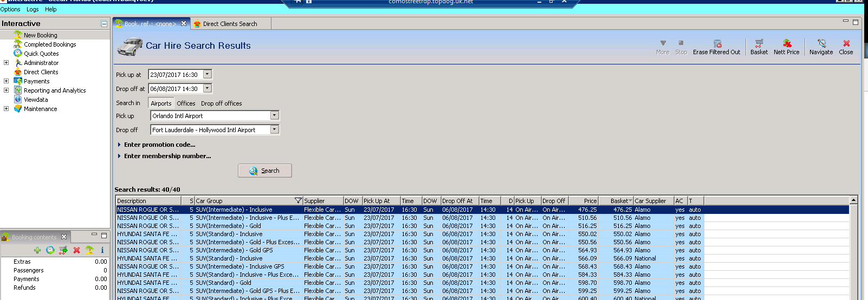Sort by the Supplier column header
The height and width of the screenshot is (300, 868).
pyautogui.click(x=323, y=200)
